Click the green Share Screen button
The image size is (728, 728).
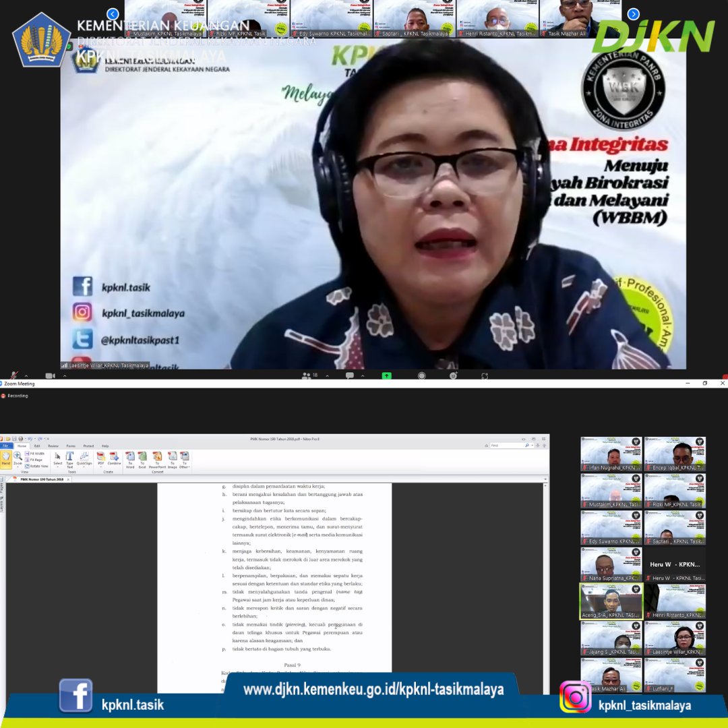[x=386, y=375]
